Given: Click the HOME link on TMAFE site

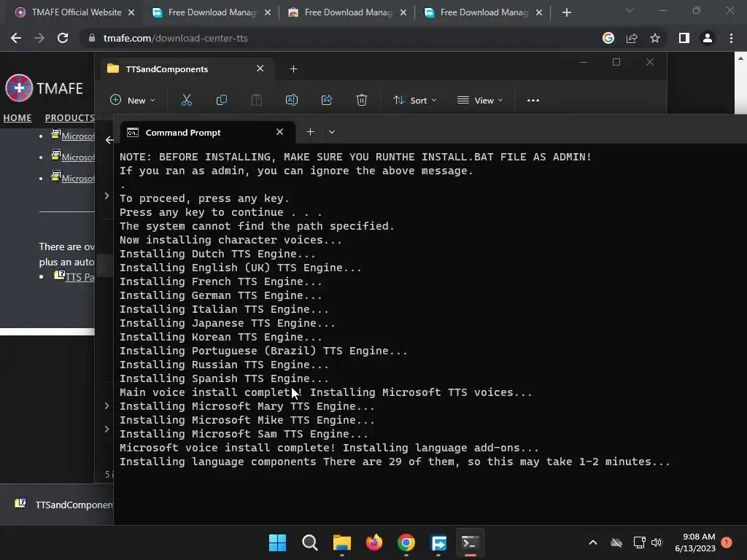Looking at the screenshot, I should click(x=18, y=117).
